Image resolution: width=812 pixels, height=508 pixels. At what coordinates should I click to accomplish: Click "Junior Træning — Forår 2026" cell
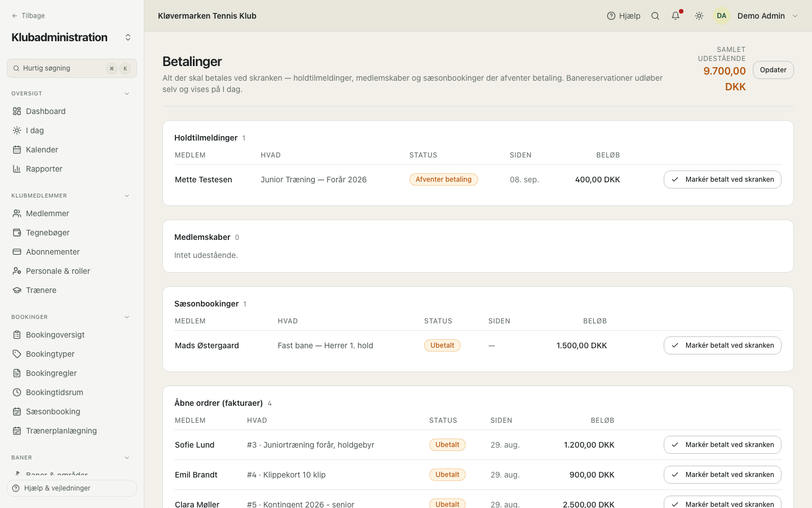[x=314, y=179]
